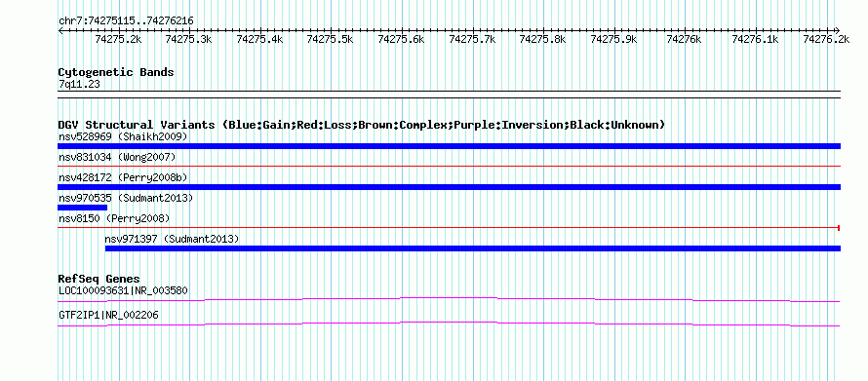The height and width of the screenshot is (381, 868).
Task: Click the ruler's left arrow end
Action: [x=60, y=30]
